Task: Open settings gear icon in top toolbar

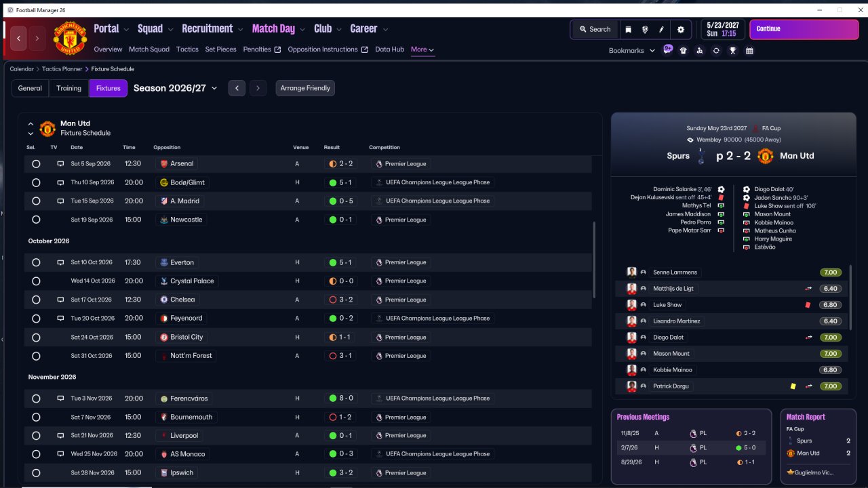Action: pyautogui.click(x=681, y=29)
